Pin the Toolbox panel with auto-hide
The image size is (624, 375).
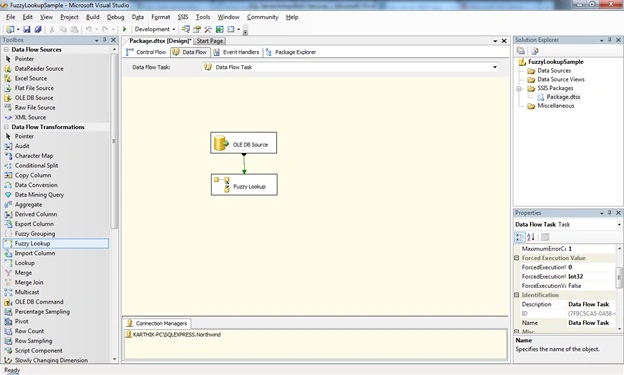pos(105,40)
